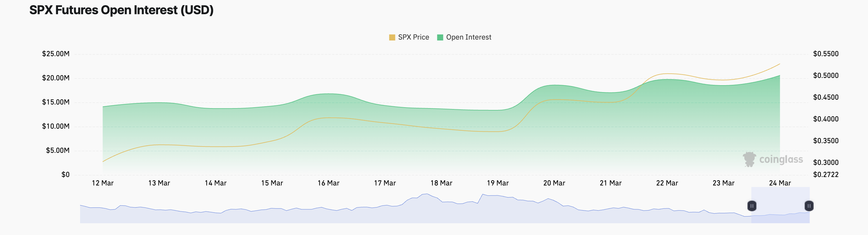Select the 12 Mar x-axis label
The height and width of the screenshot is (235, 868).
click(102, 183)
